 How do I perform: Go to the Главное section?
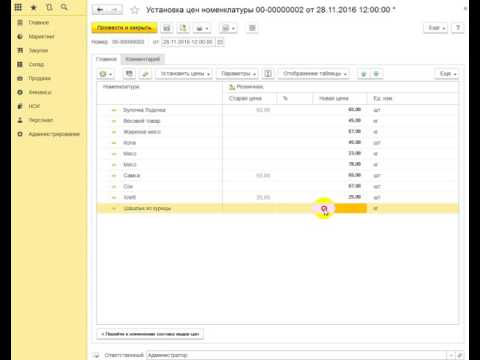(39, 22)
